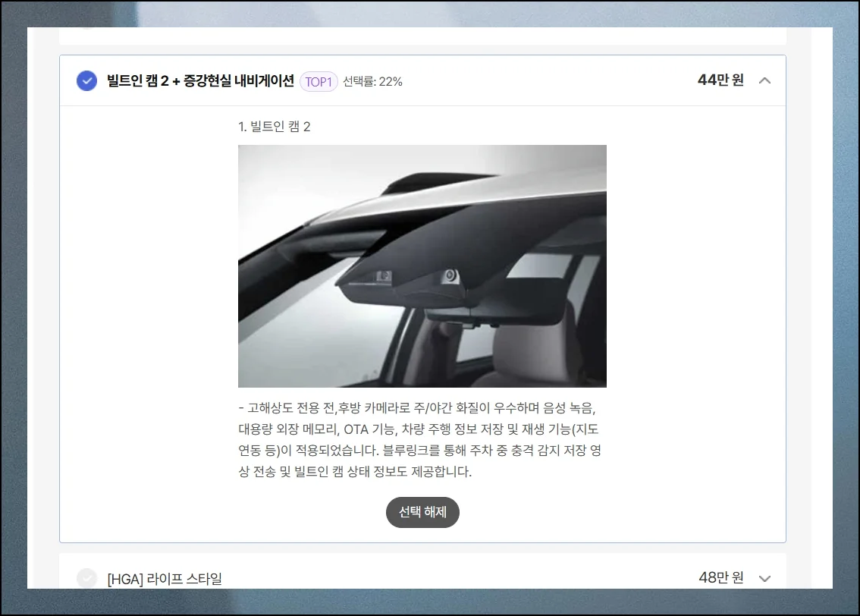Click the 선택률: 22% text
Image resolution: width=860 pixels, height=616 pixels.
tap(372, 81)
